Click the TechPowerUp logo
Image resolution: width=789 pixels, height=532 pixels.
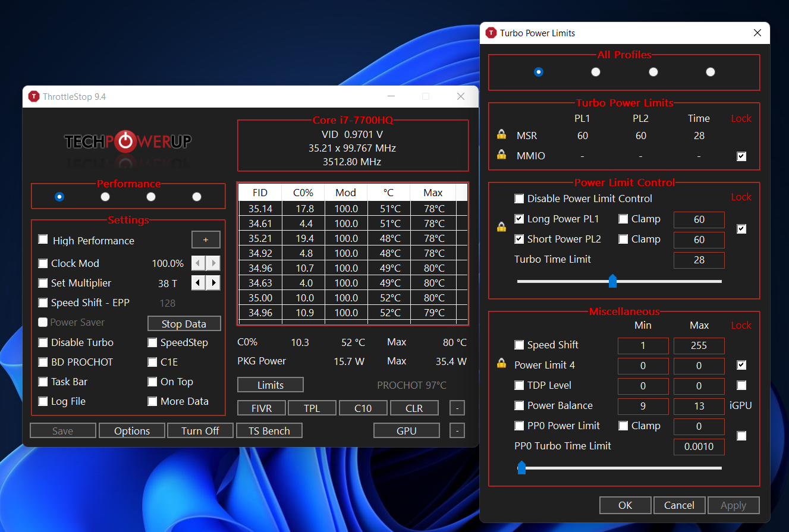[128, 141]
